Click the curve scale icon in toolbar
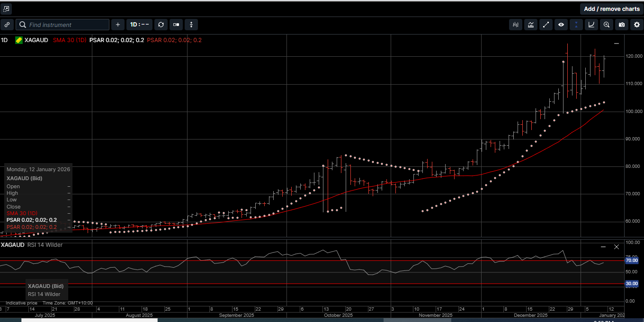Viewport: 644px width, 322px height. [x=591, y=25]
